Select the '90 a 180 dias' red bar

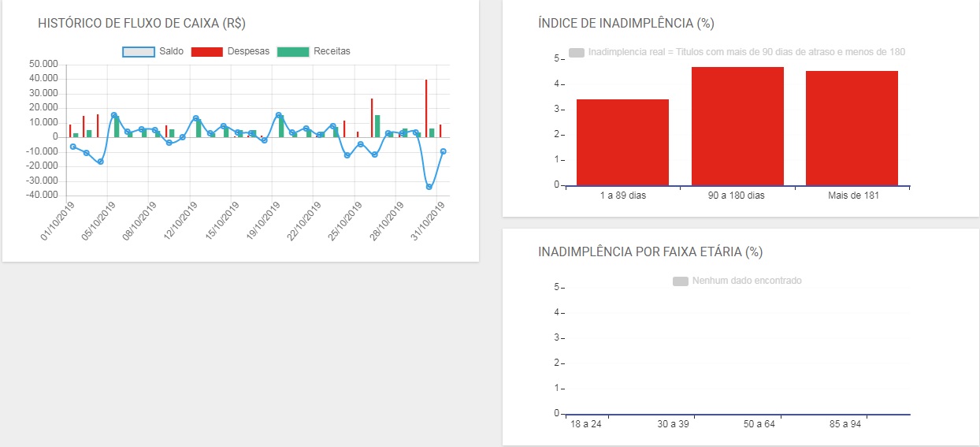pyautogui.click(x=737, y=126)
